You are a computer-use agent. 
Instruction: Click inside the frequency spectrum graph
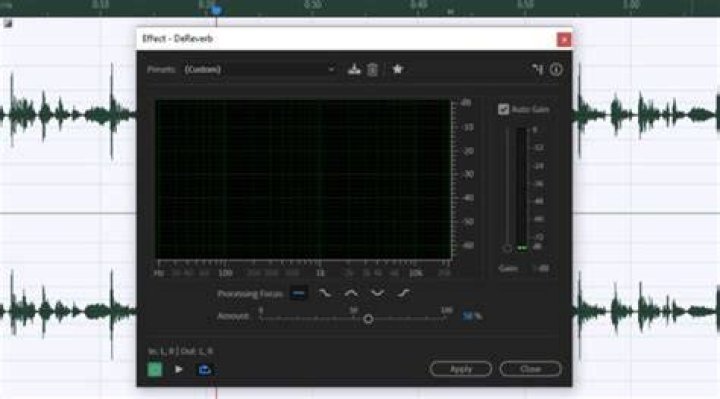(x=304, y=180)
